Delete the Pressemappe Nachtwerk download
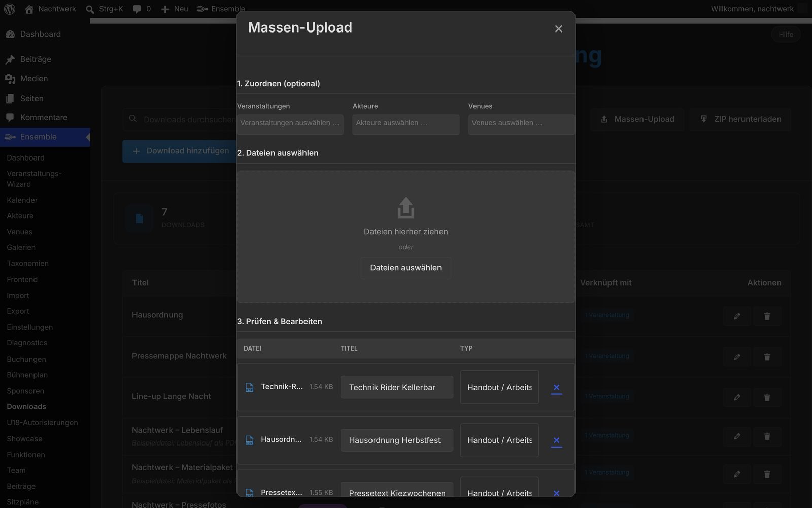812x508 pixels. pyautogui.click(x=767, y=357)
